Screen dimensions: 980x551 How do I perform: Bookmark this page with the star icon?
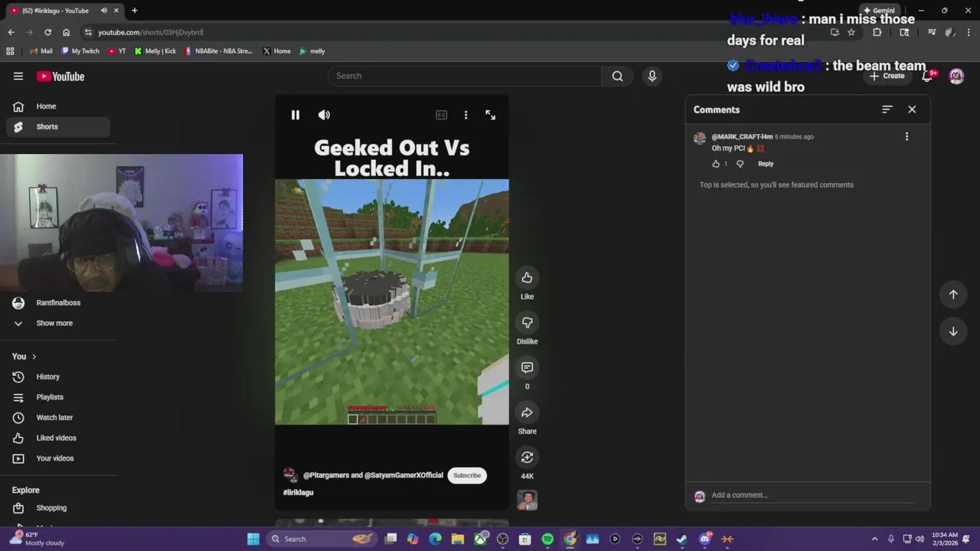851,32
